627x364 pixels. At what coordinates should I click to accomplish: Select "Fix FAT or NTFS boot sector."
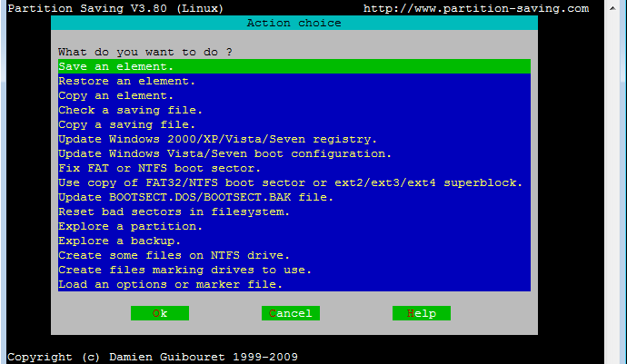pos(294,168)
